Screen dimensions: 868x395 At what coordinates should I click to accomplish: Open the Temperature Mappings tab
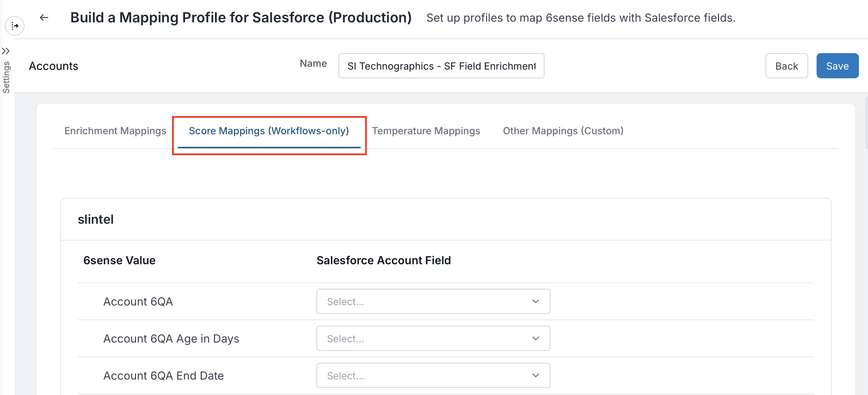coord(426,131)
